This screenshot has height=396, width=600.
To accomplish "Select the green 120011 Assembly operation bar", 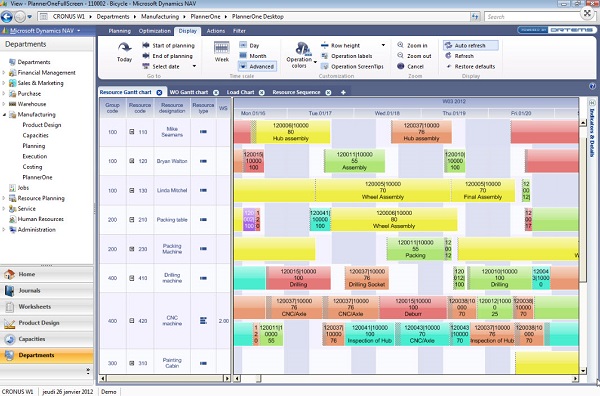I will (354, 161).
